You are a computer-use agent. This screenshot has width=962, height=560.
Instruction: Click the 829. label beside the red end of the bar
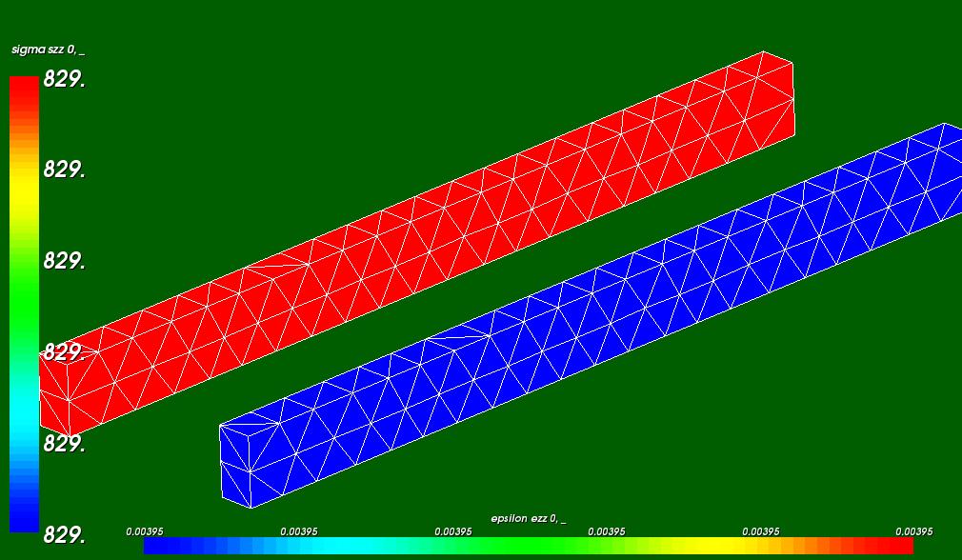pos(64,79)
